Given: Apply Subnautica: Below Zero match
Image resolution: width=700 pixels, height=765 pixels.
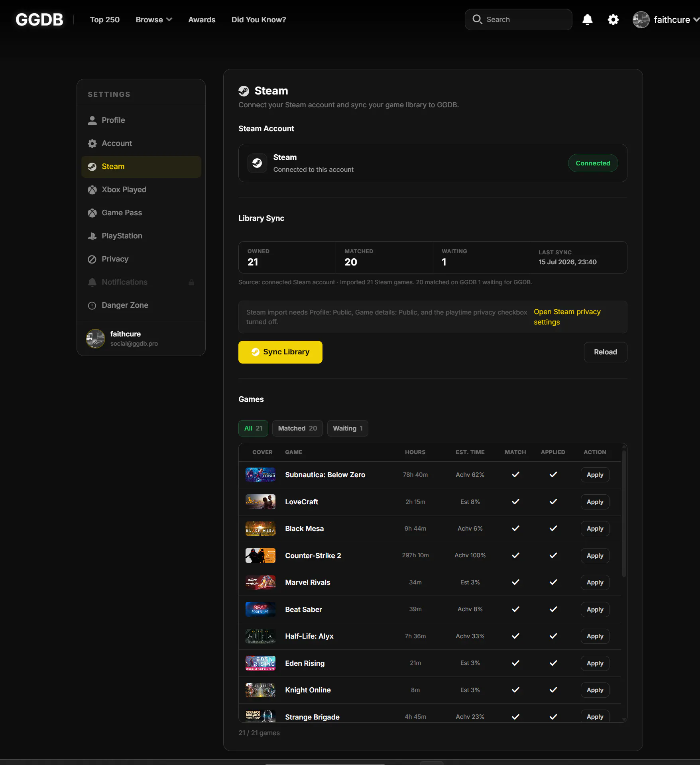Looking at the screenshot, I should [x=595, y=475].
